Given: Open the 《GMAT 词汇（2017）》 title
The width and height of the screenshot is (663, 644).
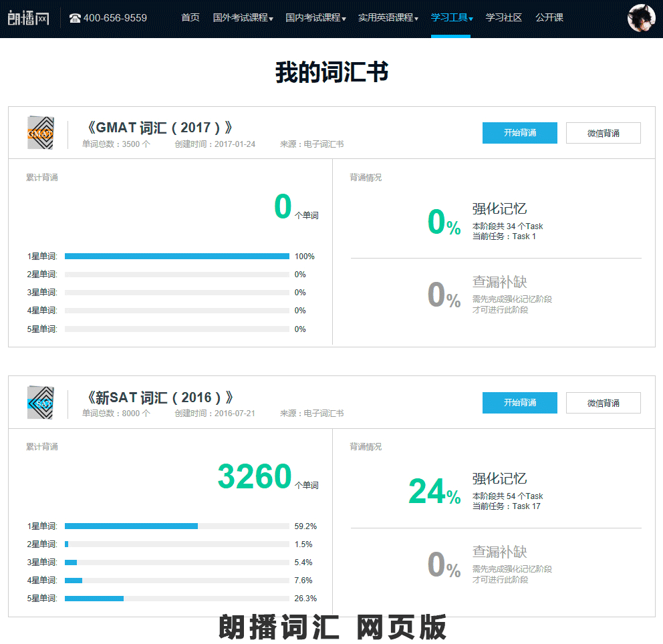Looking at the screenshot, I should tap(158, 128).
